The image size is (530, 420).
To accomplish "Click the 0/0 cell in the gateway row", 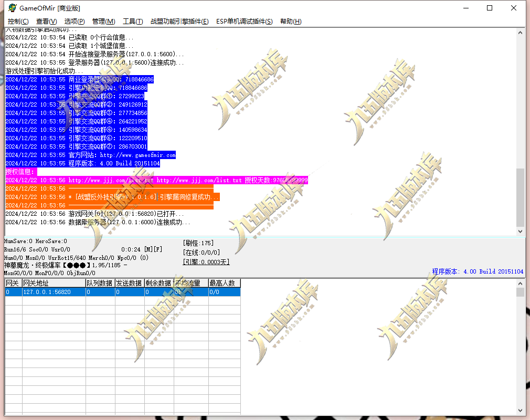I will click(225, 292).
